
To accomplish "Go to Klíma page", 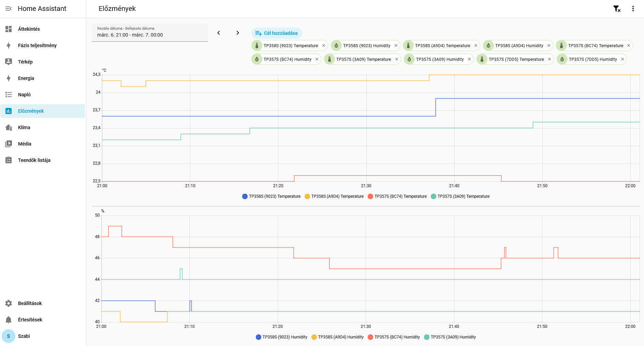I will click(x=43, y=127).
